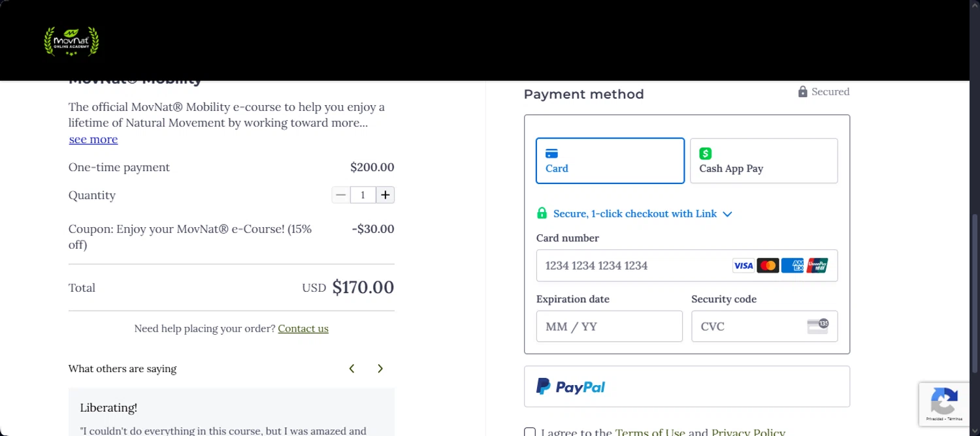
Task: Click the Expiration date field
Action: [x=609, y=326]
